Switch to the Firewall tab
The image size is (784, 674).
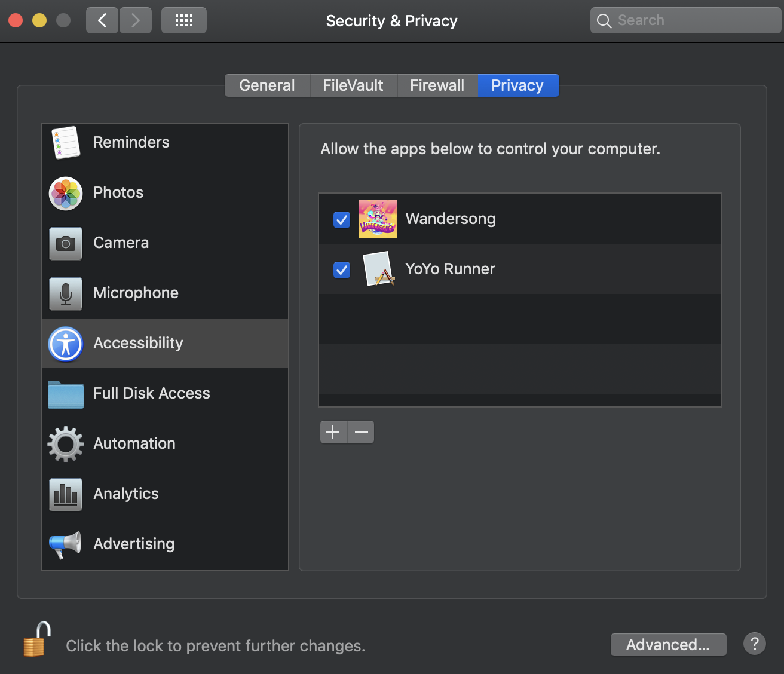[x=437, y=85]
